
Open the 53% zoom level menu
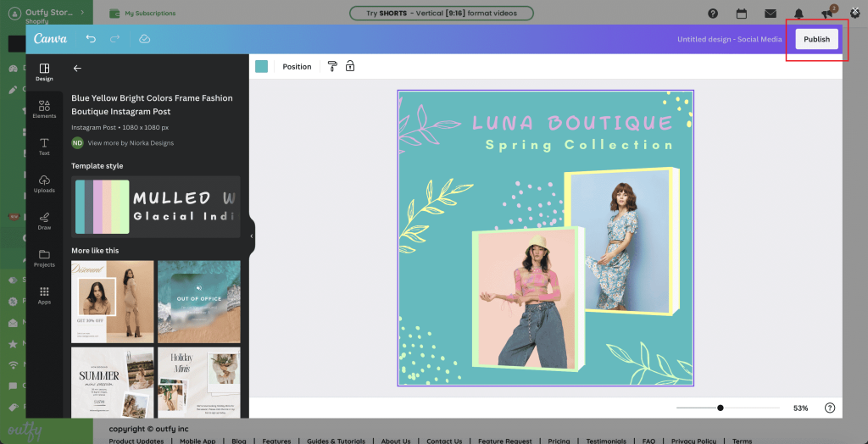pos(800,408)
